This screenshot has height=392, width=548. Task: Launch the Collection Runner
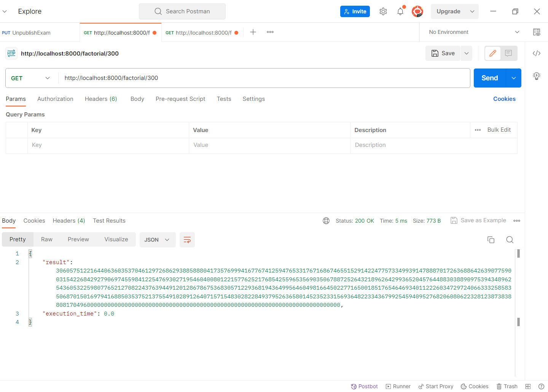[x=398, y=386]
